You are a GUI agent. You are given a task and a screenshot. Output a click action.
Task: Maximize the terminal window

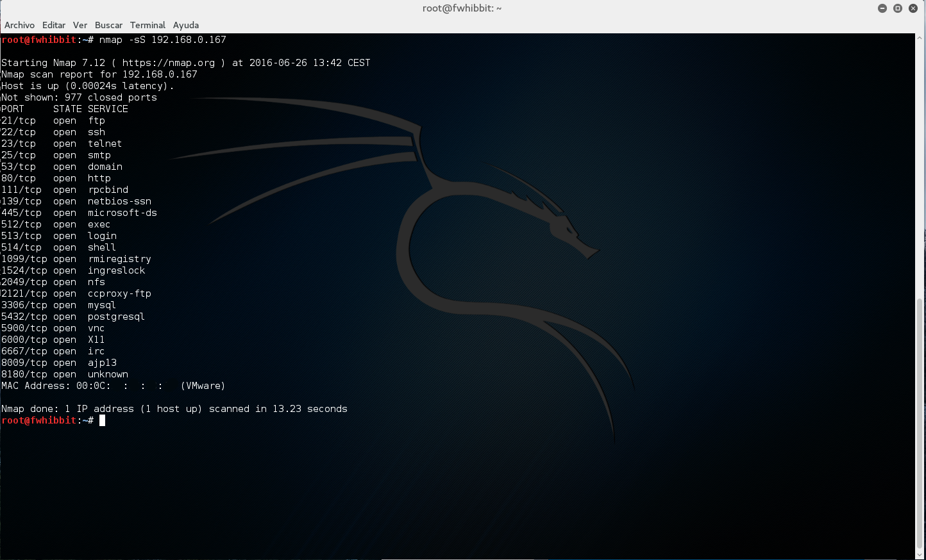click(898, 8)
